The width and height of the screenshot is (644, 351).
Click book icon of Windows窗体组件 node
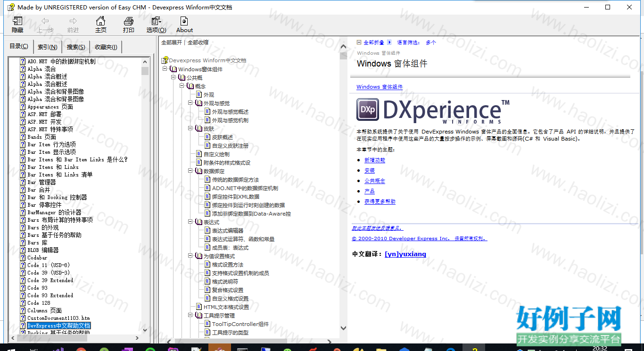click(x=173, y=69)
